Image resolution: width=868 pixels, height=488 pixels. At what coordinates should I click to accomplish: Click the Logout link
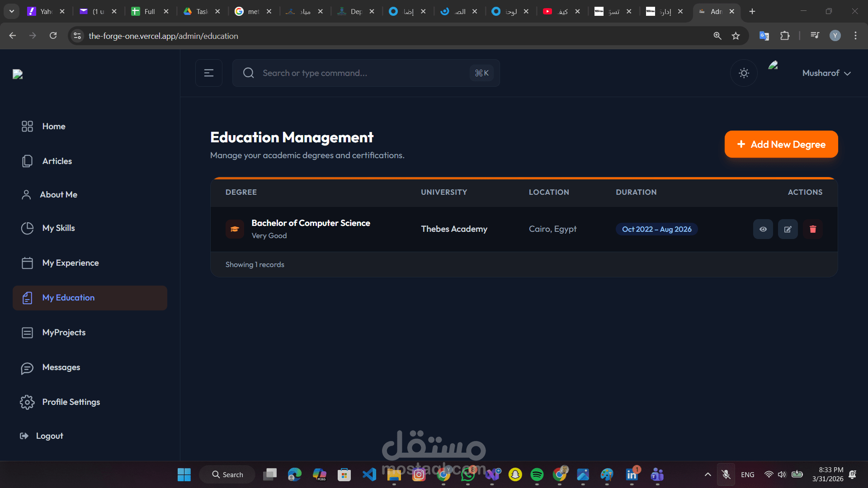(x=49, y=436)
